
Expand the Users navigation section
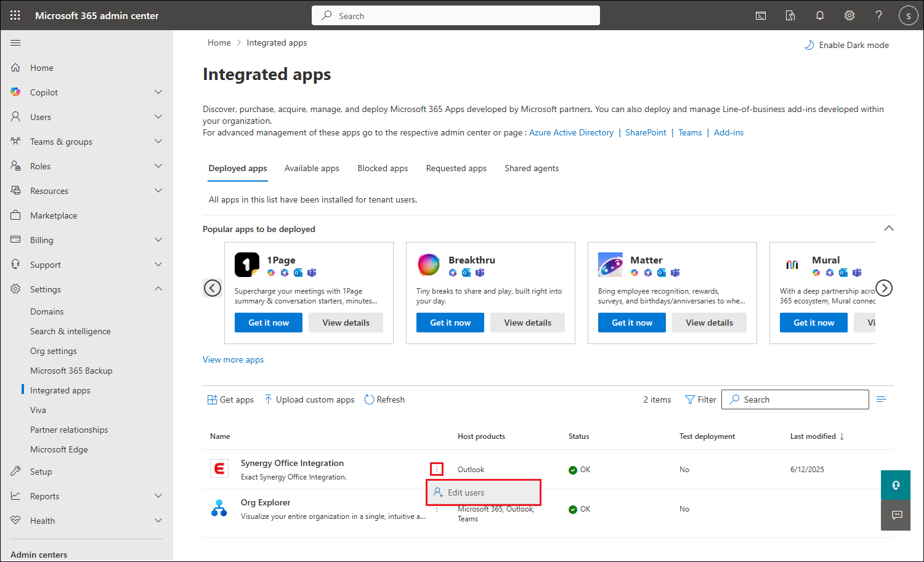pyautogui.click(x=158, y=117)
